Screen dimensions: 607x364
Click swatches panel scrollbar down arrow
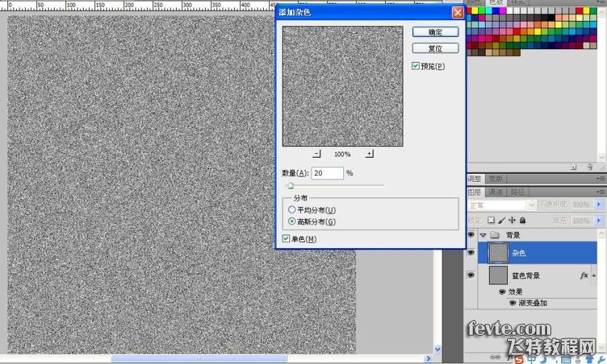601,158
